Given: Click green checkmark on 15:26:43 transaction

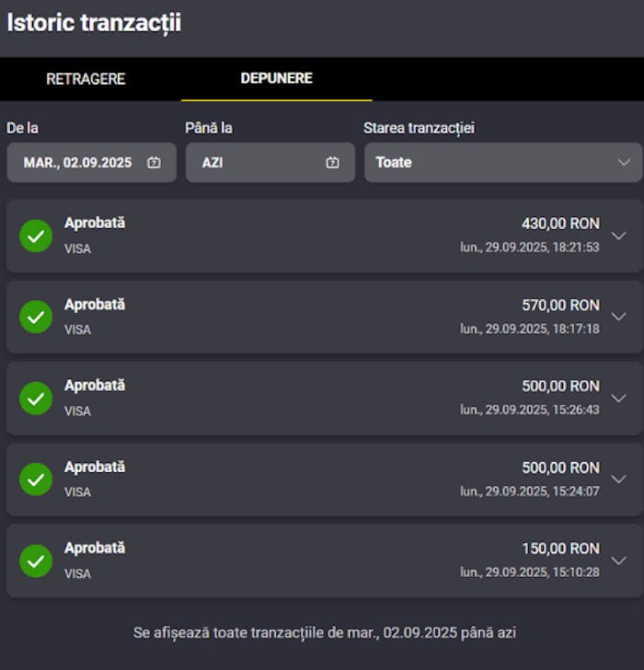Looking at the screenshot, I should pos(36,399).
